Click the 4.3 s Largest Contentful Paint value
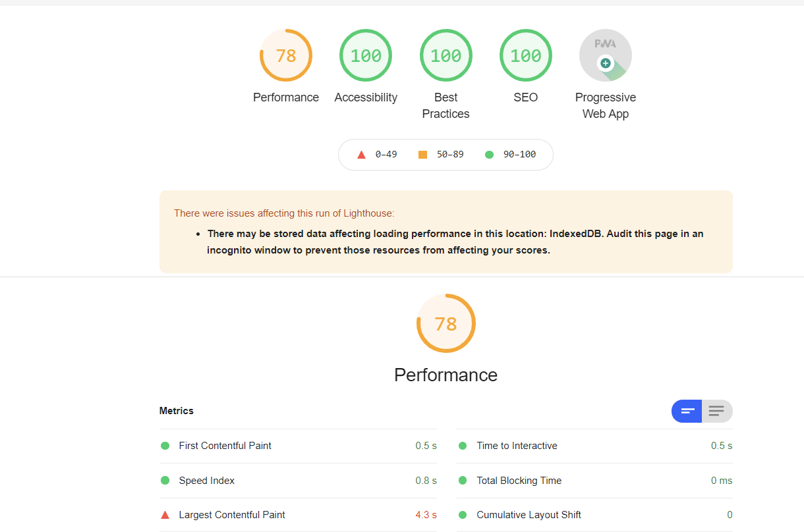This screenshot has width=804, height=532. 426,515
